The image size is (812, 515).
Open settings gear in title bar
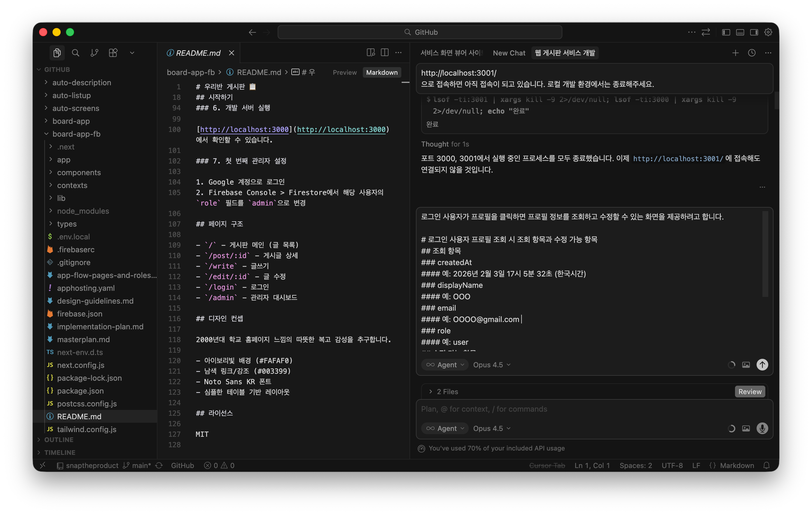pyautogui.click(x=768, y=32)
